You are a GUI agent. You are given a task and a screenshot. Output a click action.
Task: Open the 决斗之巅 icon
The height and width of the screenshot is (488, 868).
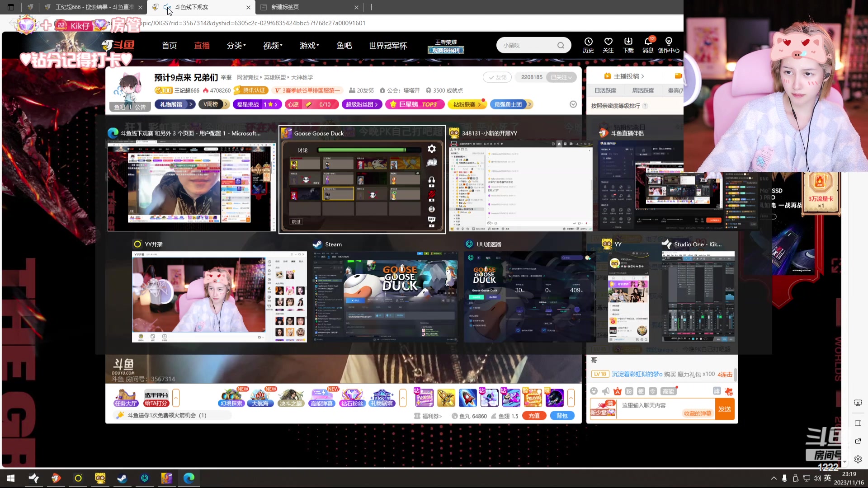pyautogui.click(x=291, y=398)
